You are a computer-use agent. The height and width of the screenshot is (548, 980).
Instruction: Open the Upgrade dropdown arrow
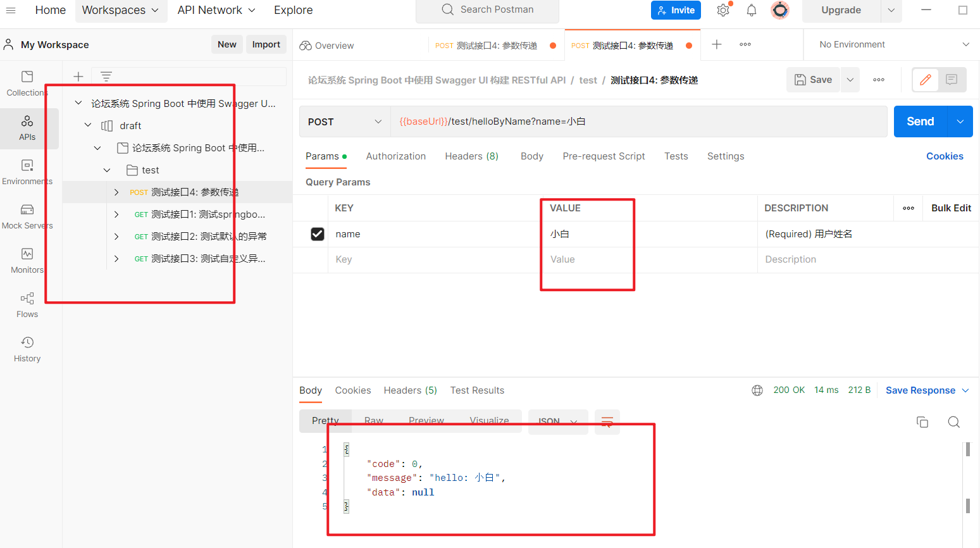tap(891, 10)
